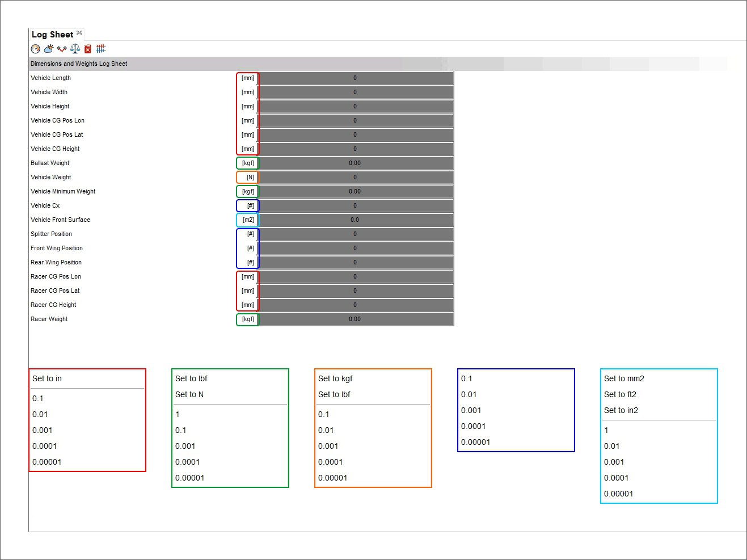Click the Splitter Position value field

point(356,234)
